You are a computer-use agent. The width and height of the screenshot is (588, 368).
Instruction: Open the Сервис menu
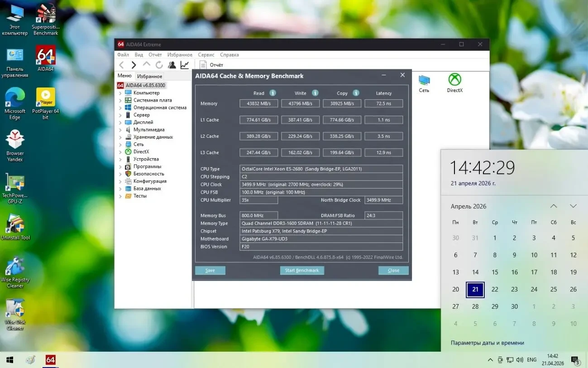coord(206,55)
